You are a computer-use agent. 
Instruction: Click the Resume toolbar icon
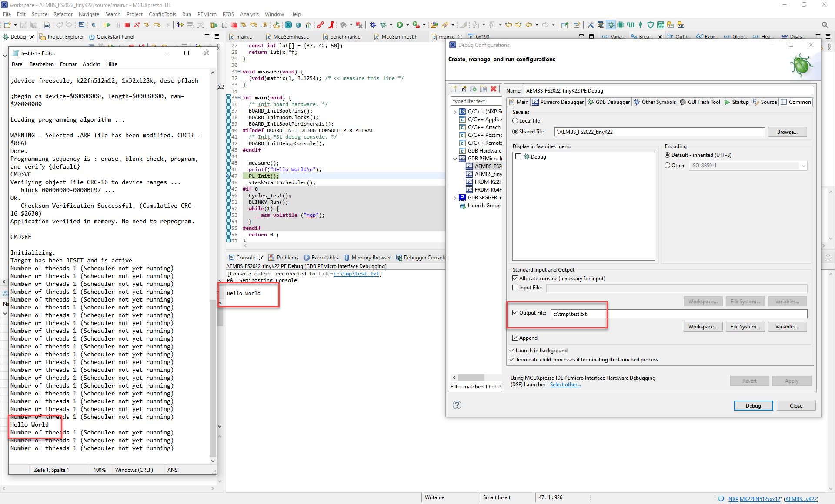pyautogui.click(x=107, y=25)
